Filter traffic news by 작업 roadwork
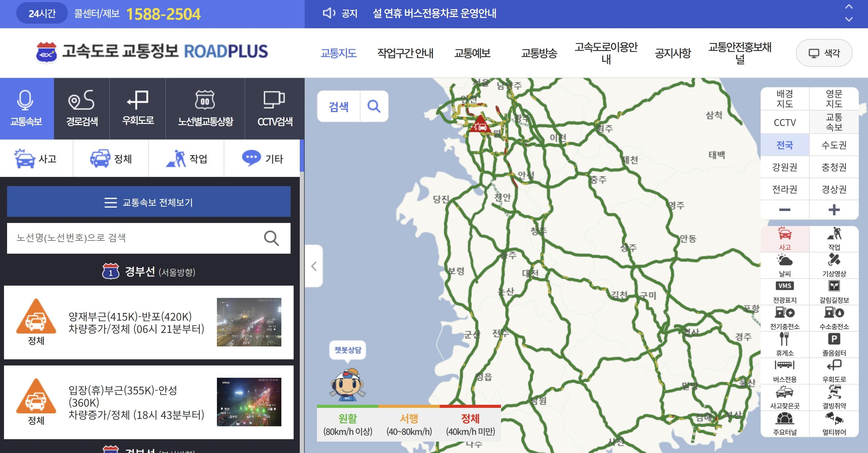Image resolution: width=868 pixels, height=453 pixels. pyautogui.click(x=186, y=158)
